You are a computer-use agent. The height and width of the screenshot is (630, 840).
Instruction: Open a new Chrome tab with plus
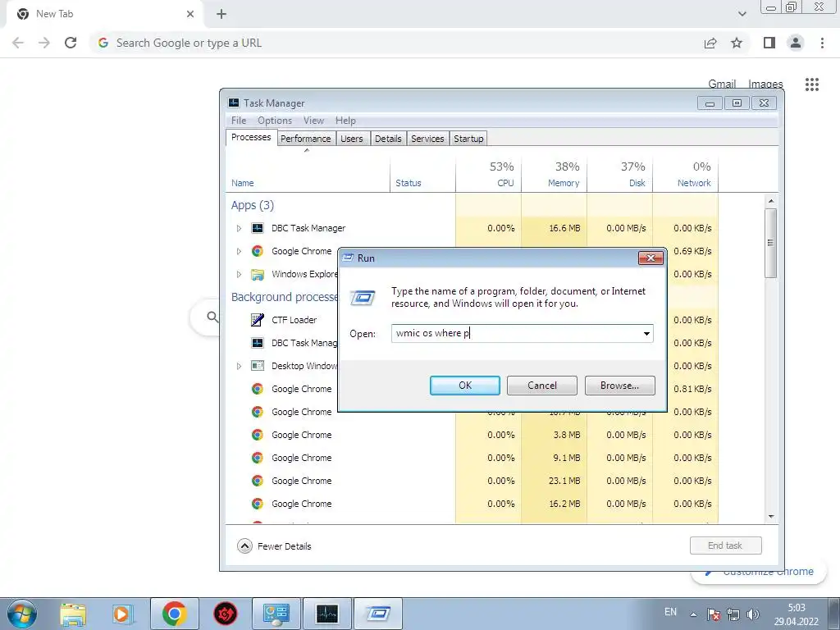click(221, 14)
